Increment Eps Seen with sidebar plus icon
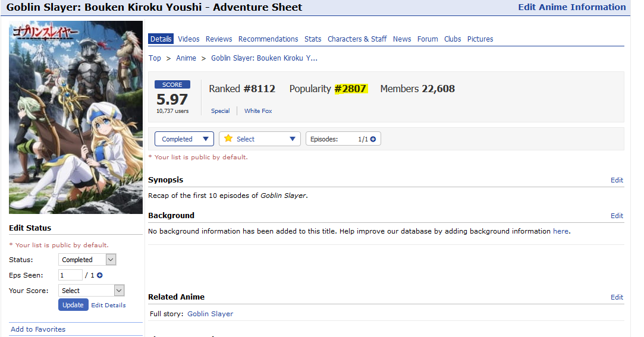This screenshot has width=644, height=337. coord(99,275)
